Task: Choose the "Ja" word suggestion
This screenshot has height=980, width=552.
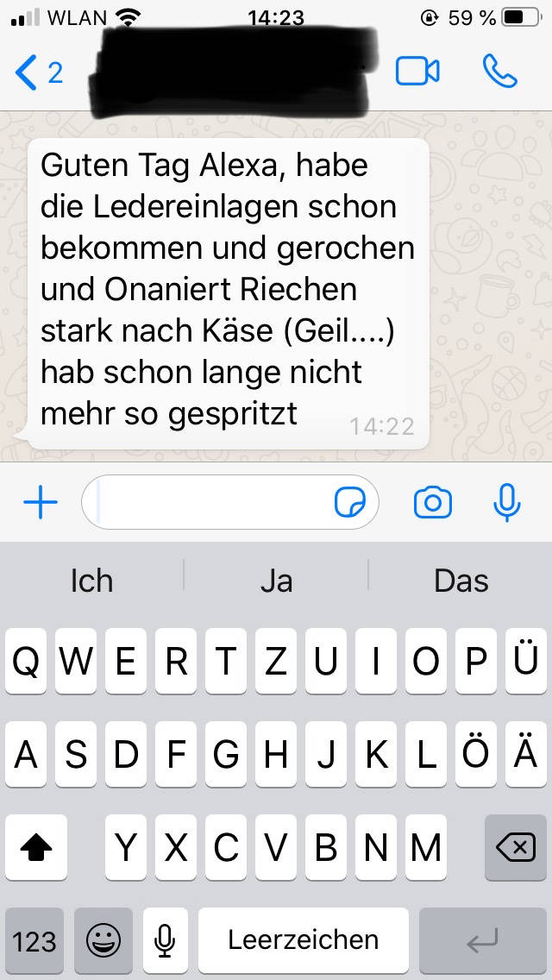Action: tap(276, 581)
